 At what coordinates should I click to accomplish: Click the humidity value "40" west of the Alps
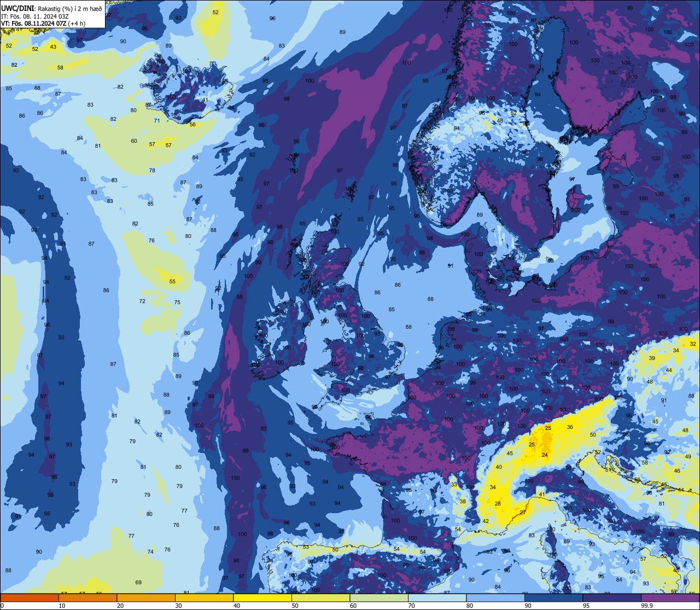(x=499, y=467)
